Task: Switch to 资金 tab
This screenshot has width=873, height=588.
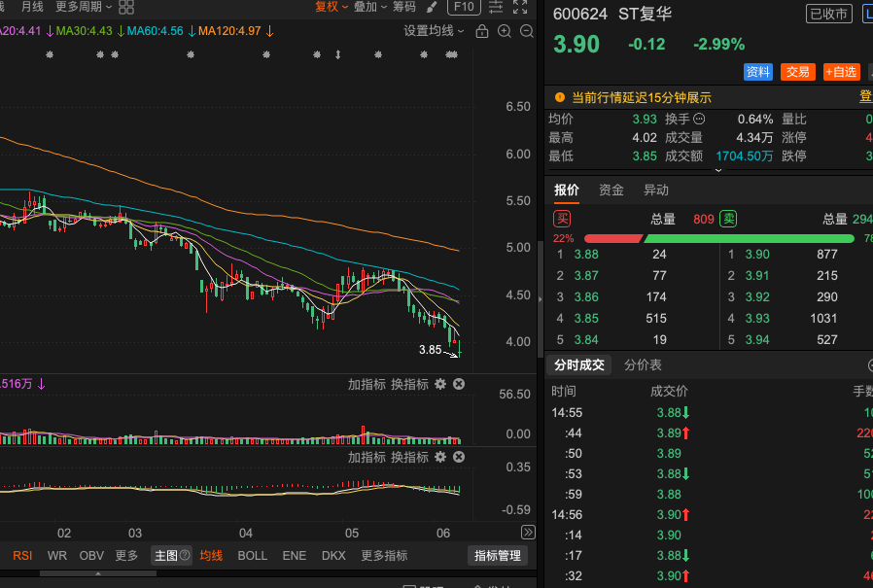Action: [x=611, y=190]
